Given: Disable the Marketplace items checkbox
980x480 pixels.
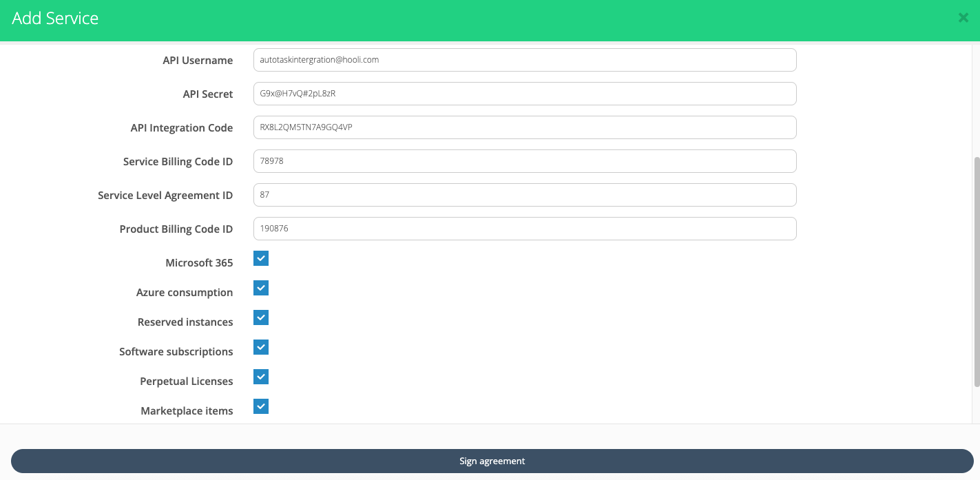Looking at the screenshot, I should point(261,406).
